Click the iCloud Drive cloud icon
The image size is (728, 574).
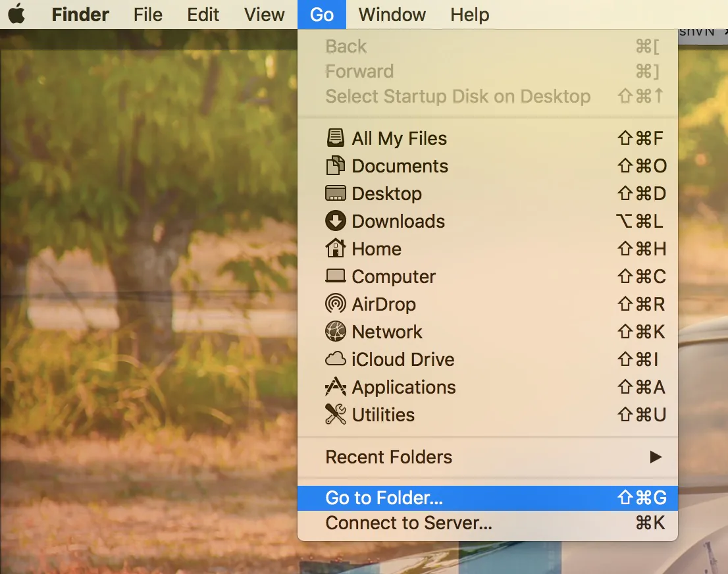point(335,359)
